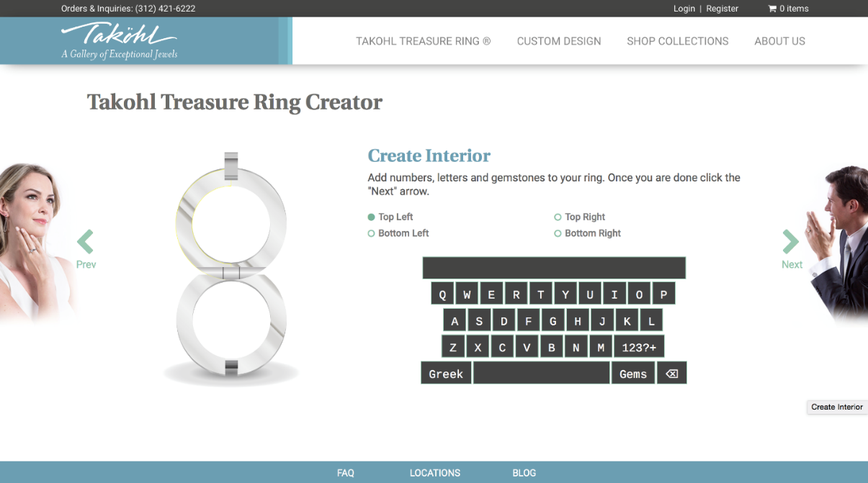Click the Takohl logo

click(120, 41)
